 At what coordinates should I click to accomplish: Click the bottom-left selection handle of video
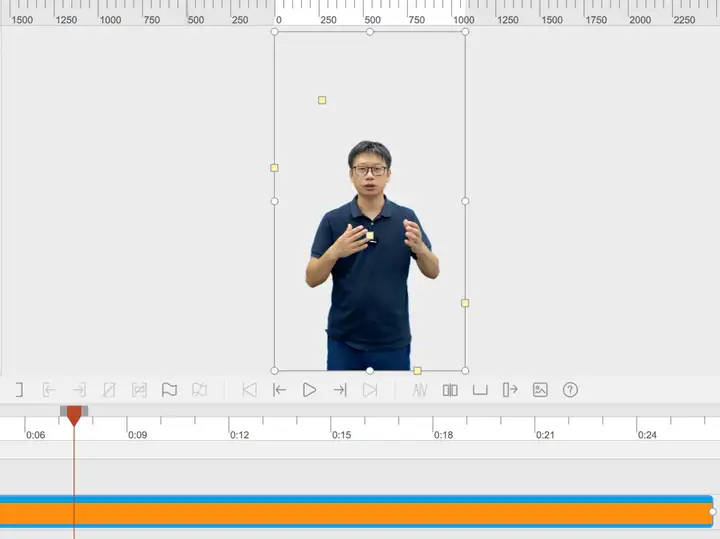(275, 371)
